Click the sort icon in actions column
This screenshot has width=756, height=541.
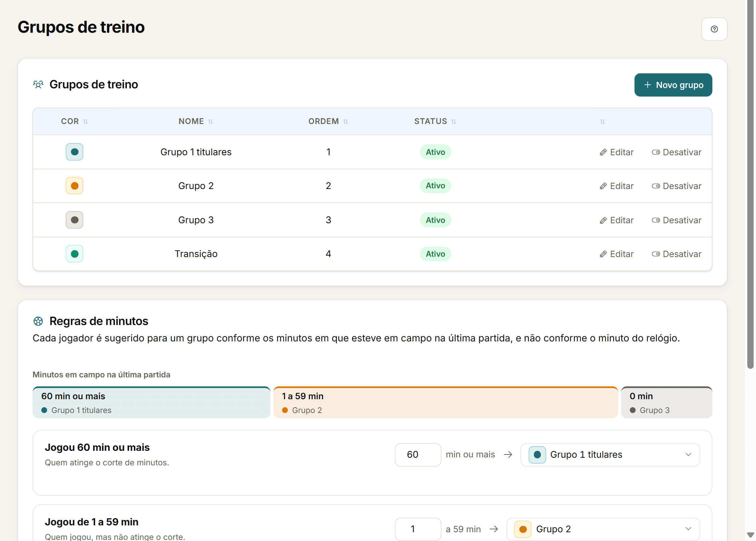tap(602, 121)
